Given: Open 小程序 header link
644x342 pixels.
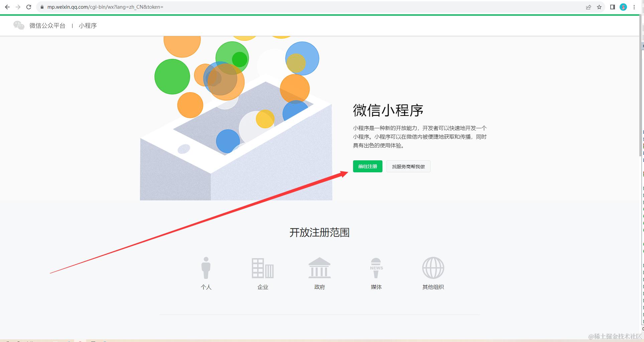Looking at the screenshot, I should [88, 26].
